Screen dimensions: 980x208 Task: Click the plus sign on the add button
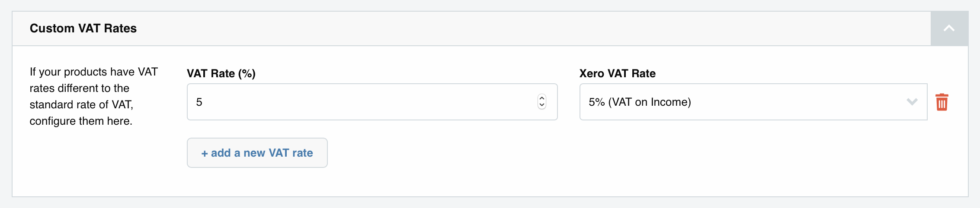click(x=205, y=153)
